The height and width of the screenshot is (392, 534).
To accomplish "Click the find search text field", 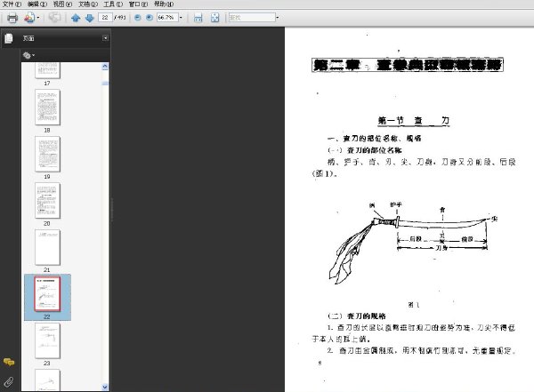I will point(252,18).
